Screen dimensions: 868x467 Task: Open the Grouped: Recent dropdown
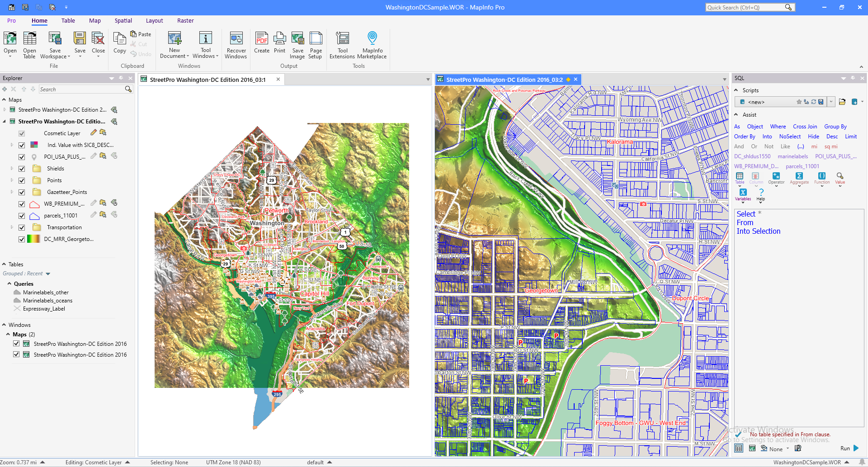point(48,274)
